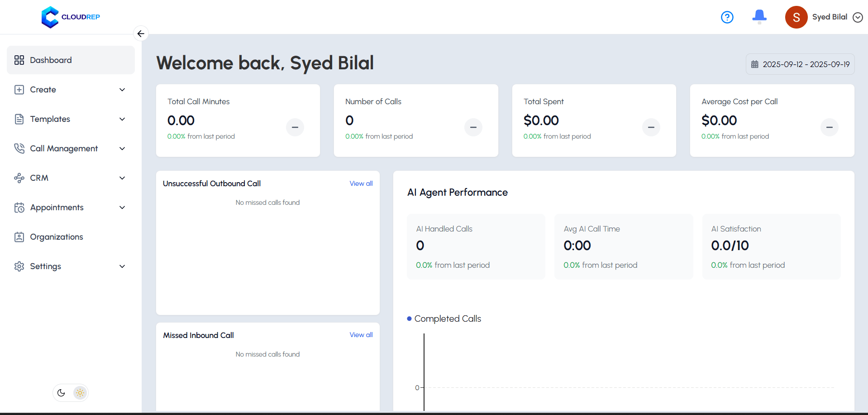Select the Call Management phone icon

(19, 148)
